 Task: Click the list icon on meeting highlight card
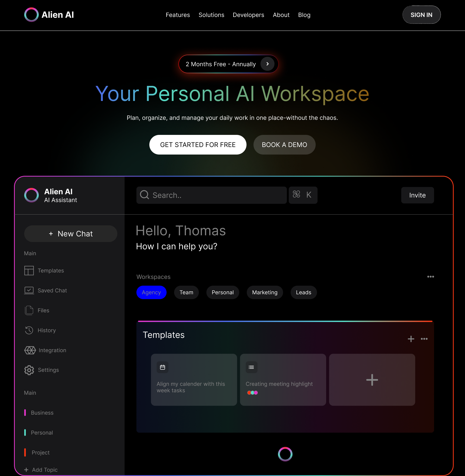[251, 367]
